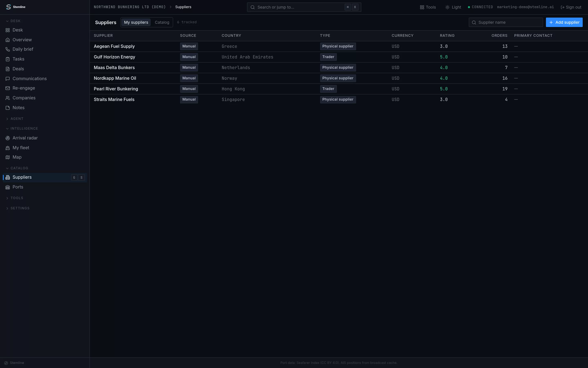Click the Arrival radar icon
This screenshot has height=368, width=588.
tap(8, 138)
